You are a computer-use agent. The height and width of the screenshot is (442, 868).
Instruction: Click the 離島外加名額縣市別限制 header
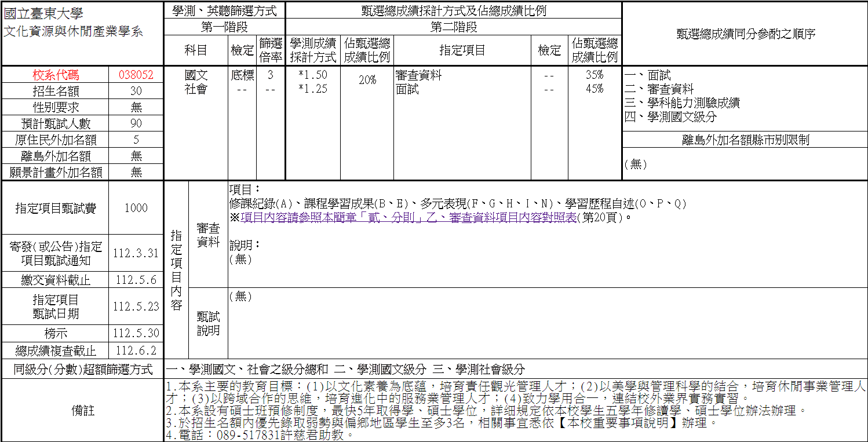click(746, 140)
